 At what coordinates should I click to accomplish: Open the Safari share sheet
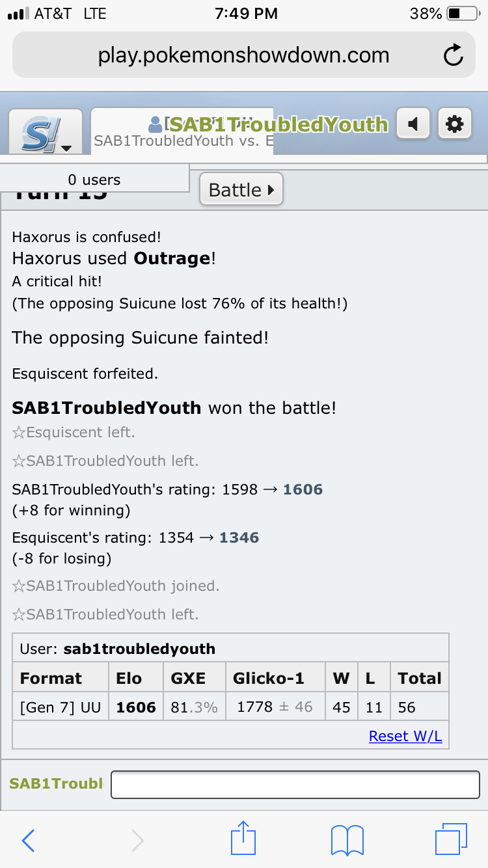pyautogui.click(x=243, y=838)
